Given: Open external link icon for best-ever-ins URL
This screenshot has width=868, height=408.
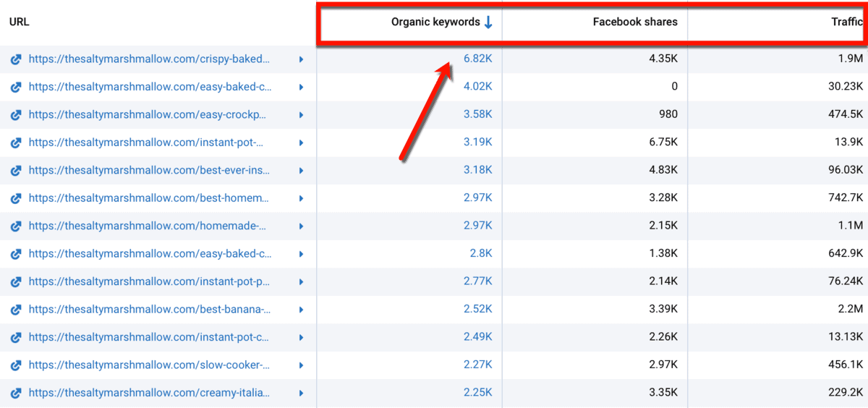Looking at the screenshot, I should tap(16, 170).
